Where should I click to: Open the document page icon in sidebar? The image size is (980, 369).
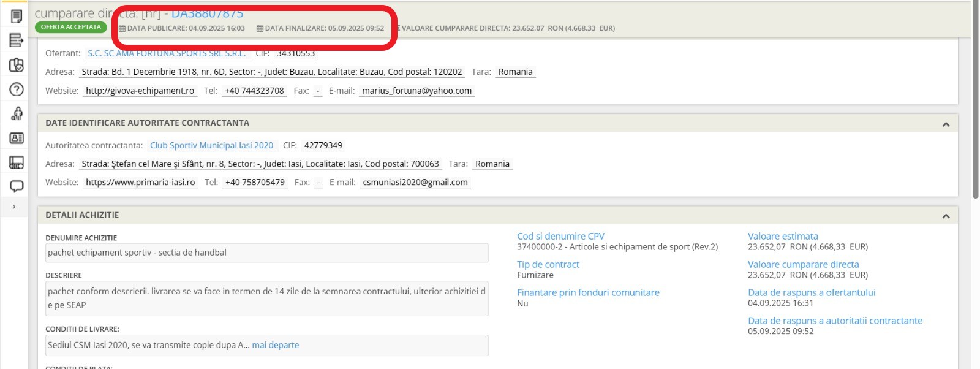(17, 16)
